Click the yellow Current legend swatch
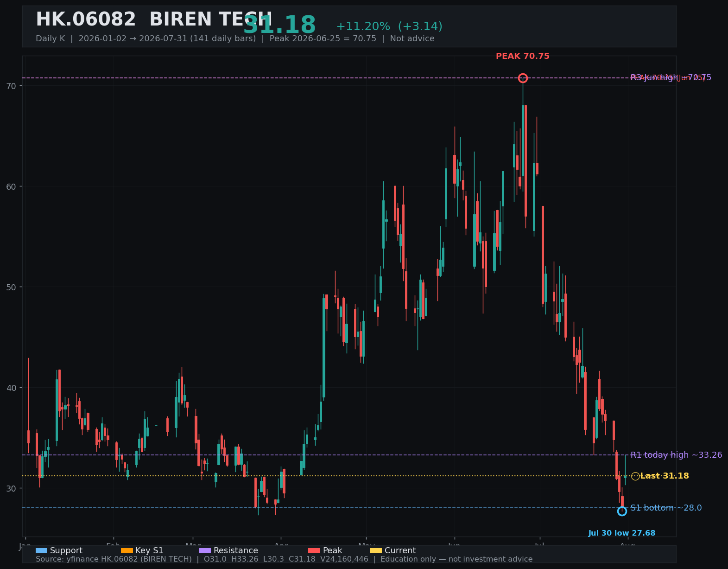Image resolution: width=728 pixels, height=569 pixels. coord(376,550)
